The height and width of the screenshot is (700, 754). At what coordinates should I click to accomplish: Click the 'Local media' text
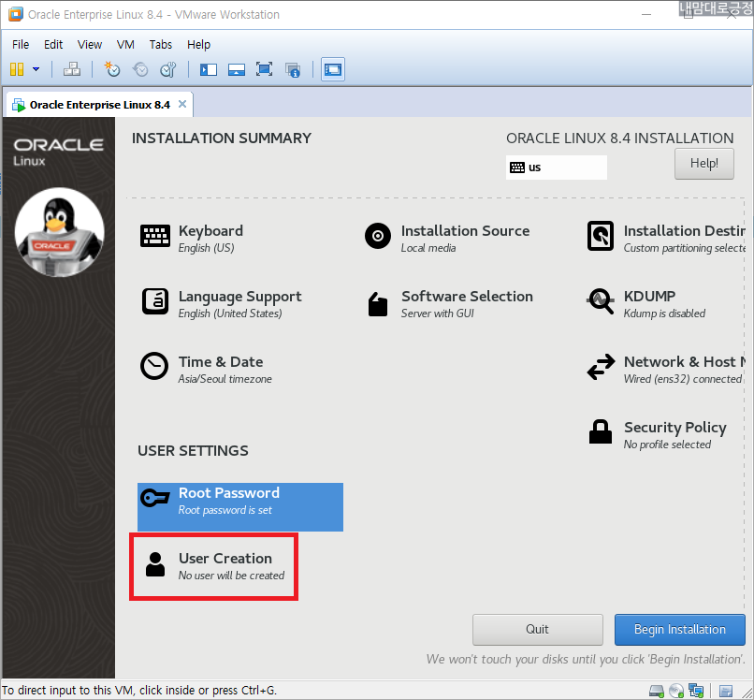[428, 248]
